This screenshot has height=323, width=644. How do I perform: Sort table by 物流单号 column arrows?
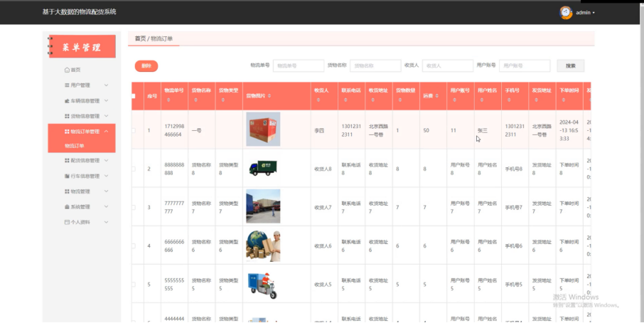[x=168, y=100]
